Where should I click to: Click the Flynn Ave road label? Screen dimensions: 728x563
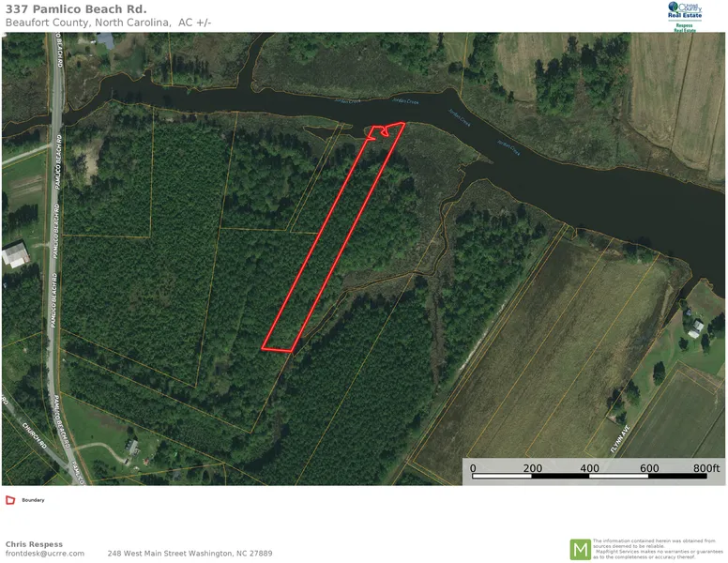[620, 439]
